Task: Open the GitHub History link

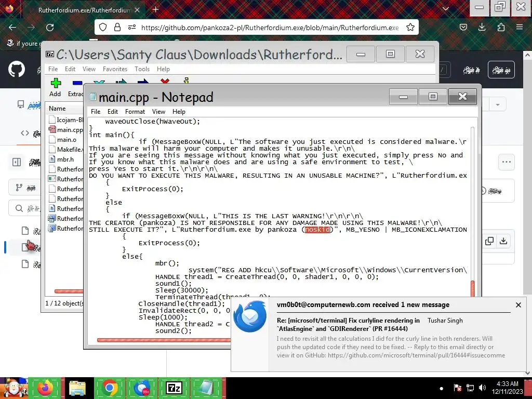Action: point(491,191)
